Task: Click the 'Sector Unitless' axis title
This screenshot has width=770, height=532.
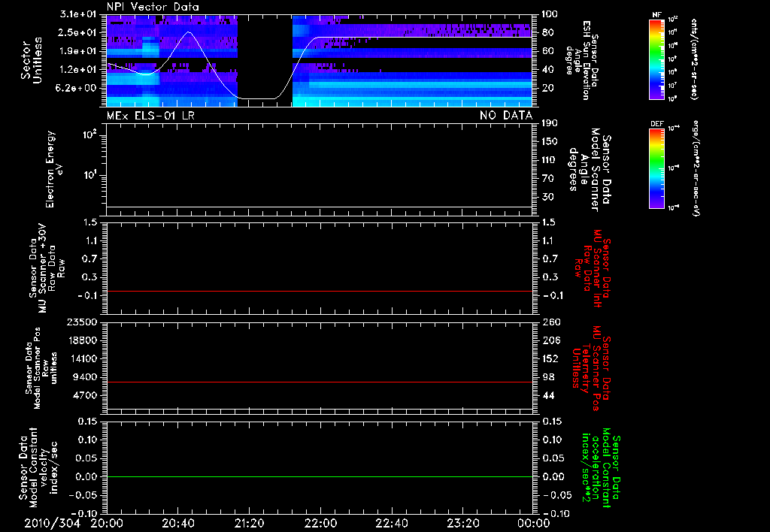Action: tap(32, 60)
